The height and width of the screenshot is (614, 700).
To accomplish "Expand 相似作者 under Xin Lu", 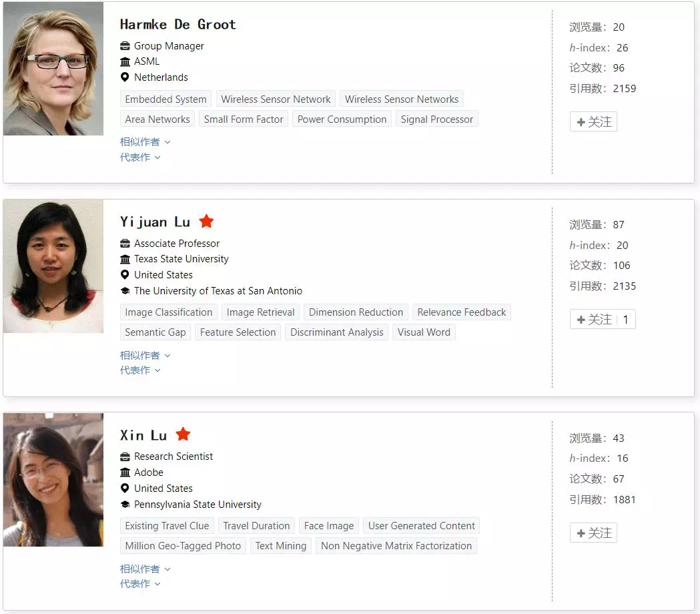I will point(145,569).
